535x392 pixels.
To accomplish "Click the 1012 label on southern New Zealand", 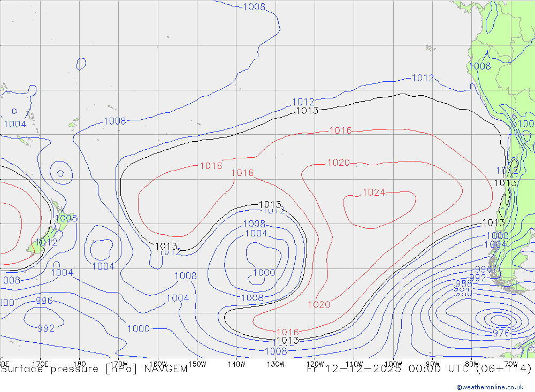I will [47, 243].
